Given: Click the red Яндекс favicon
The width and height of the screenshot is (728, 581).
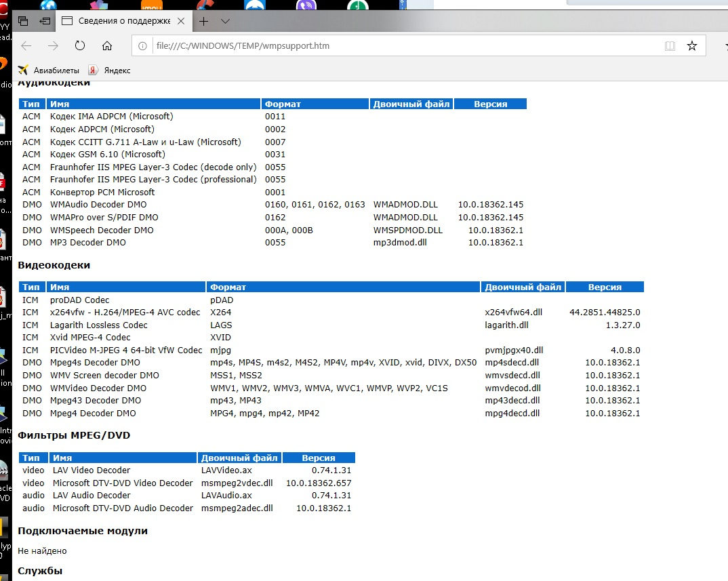Looking at the screenshot, I should coord(94,70).
